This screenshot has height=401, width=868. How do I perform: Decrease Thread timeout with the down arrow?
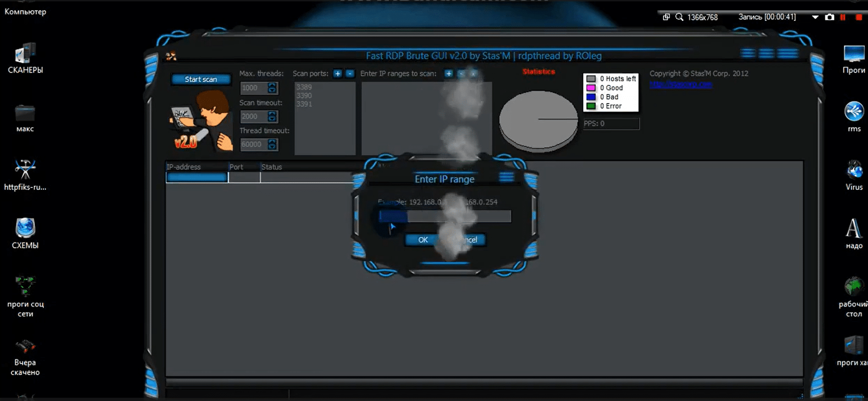(273, 147)
